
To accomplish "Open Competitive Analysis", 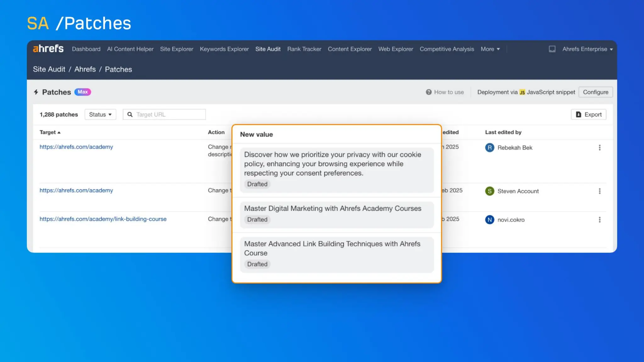I will [x=447, y=49].
